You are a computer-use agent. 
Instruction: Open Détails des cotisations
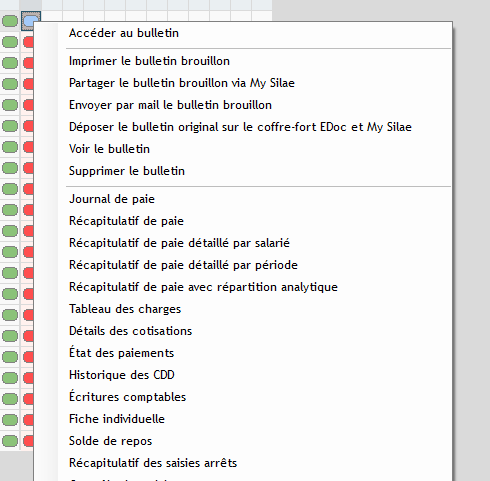tap(130, 331)
